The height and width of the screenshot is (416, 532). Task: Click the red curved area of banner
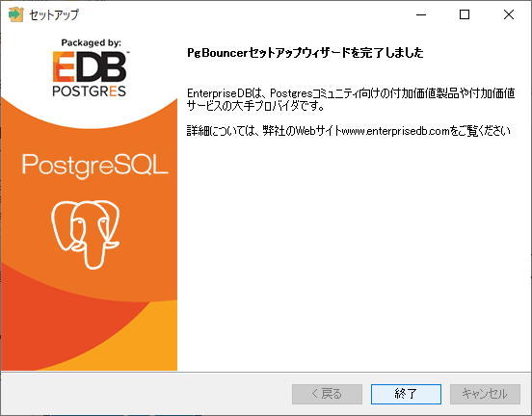(x=51, y=325)
